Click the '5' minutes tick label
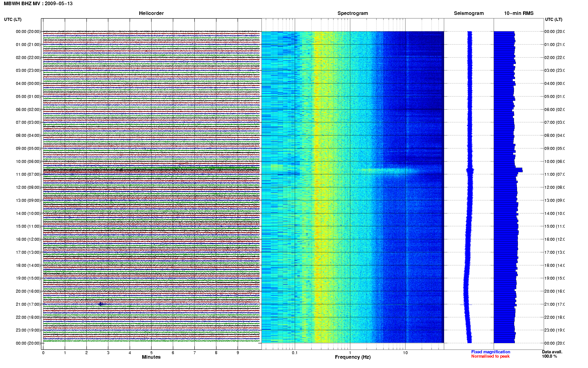588x368 pixels. point(151,353)
